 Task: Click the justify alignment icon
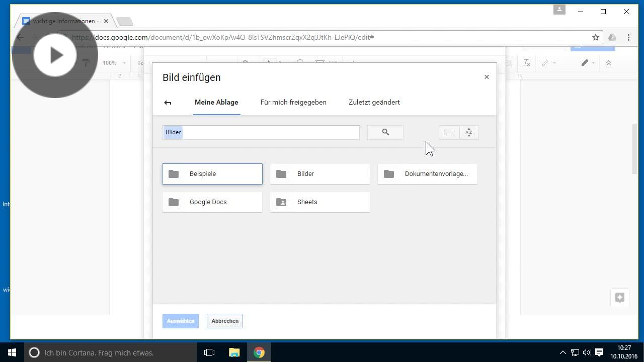coord(509,63)
